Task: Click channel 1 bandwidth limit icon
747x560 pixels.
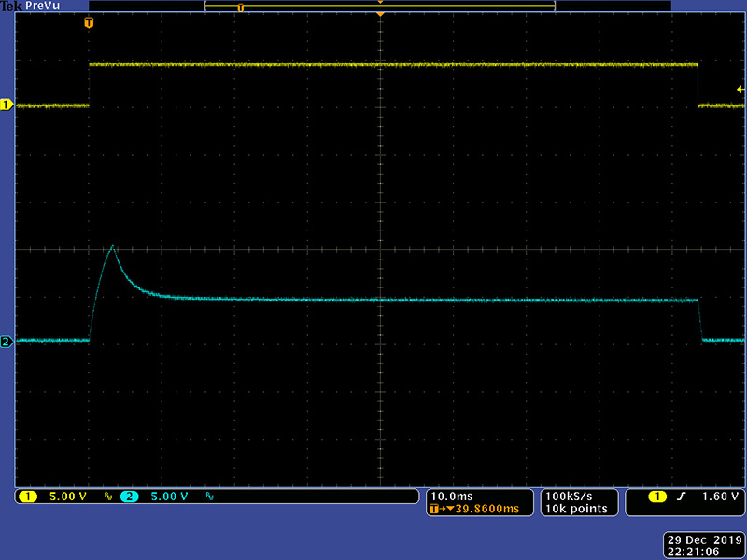Action: coord(107,497)
